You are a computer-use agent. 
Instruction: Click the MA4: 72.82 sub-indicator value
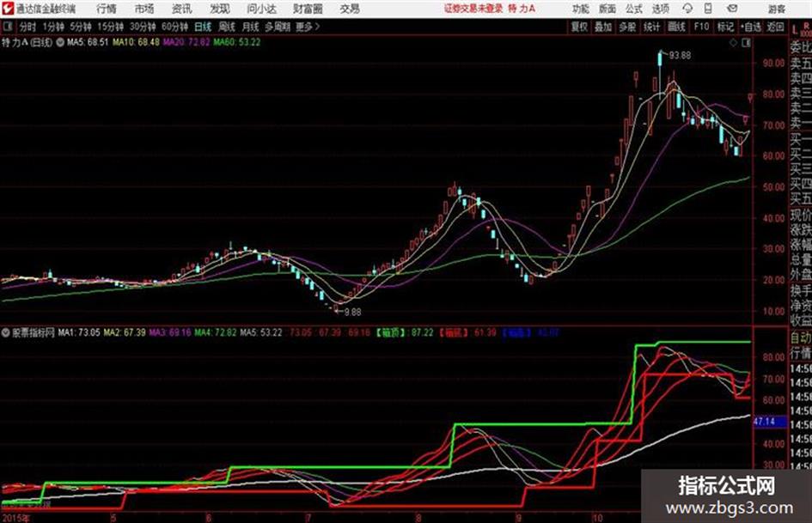(x=216, y=332)
